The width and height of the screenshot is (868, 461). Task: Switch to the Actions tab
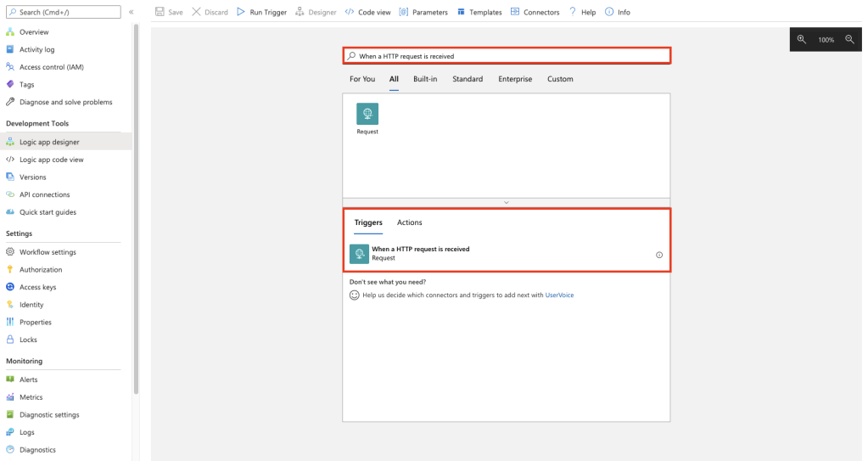[x=409, y=222]
